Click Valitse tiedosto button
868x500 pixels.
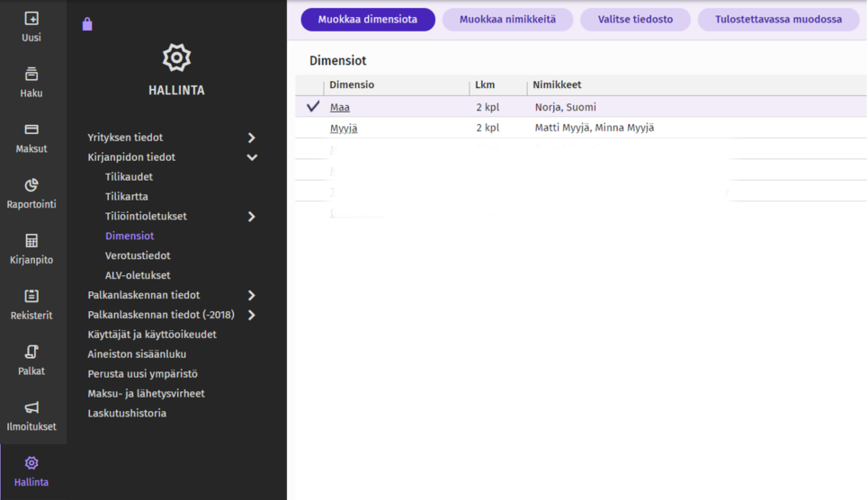point(636,20)
